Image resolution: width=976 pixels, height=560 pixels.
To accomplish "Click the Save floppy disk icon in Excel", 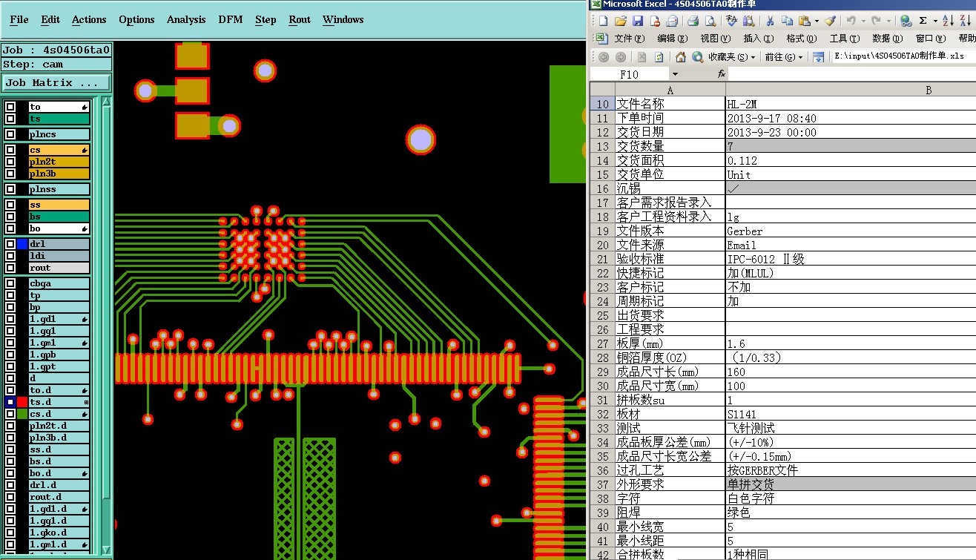I will (x=637, y=21).
